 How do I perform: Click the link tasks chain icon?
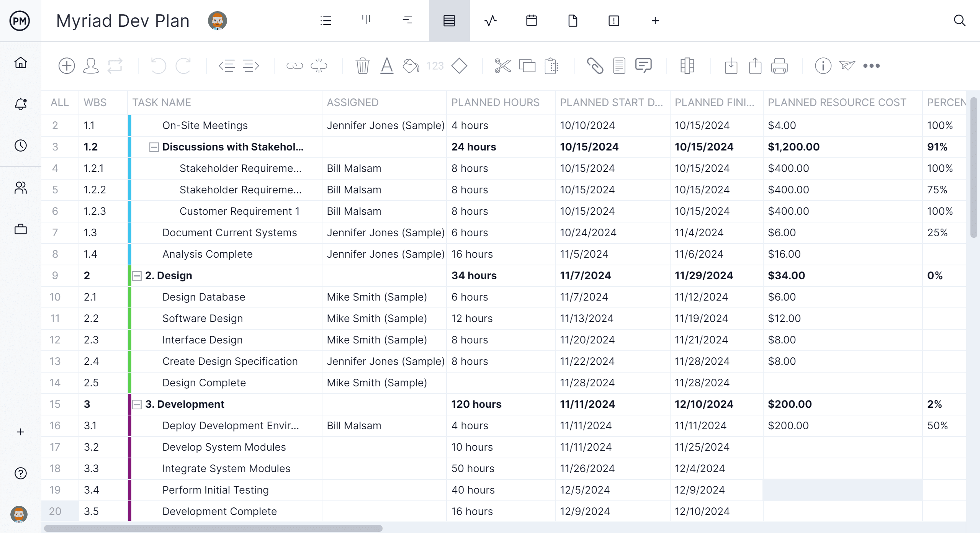coord(294,66)
